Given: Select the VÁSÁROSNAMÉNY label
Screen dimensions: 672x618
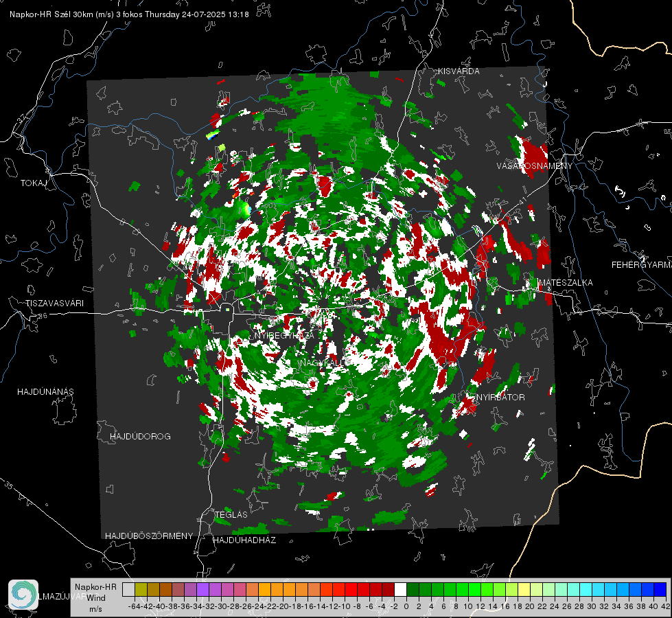Looking at the screenshot, I should click(535, 166).
